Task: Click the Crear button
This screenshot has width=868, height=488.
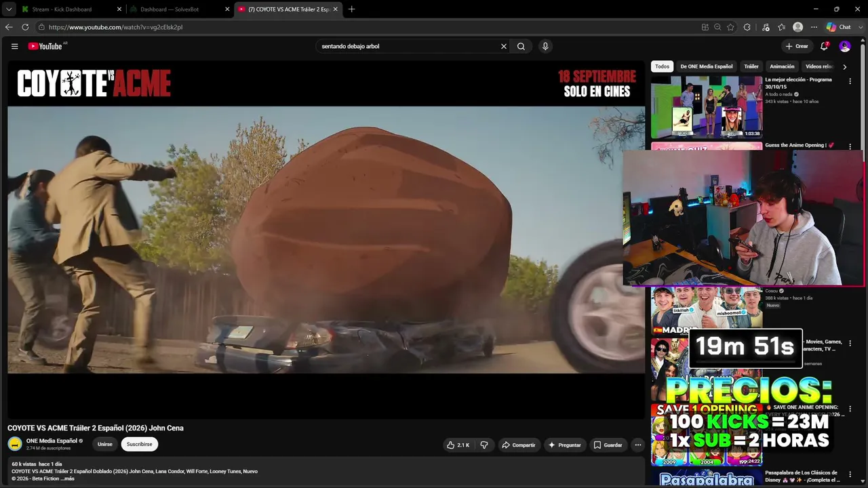Action: [x=797, y=46]
